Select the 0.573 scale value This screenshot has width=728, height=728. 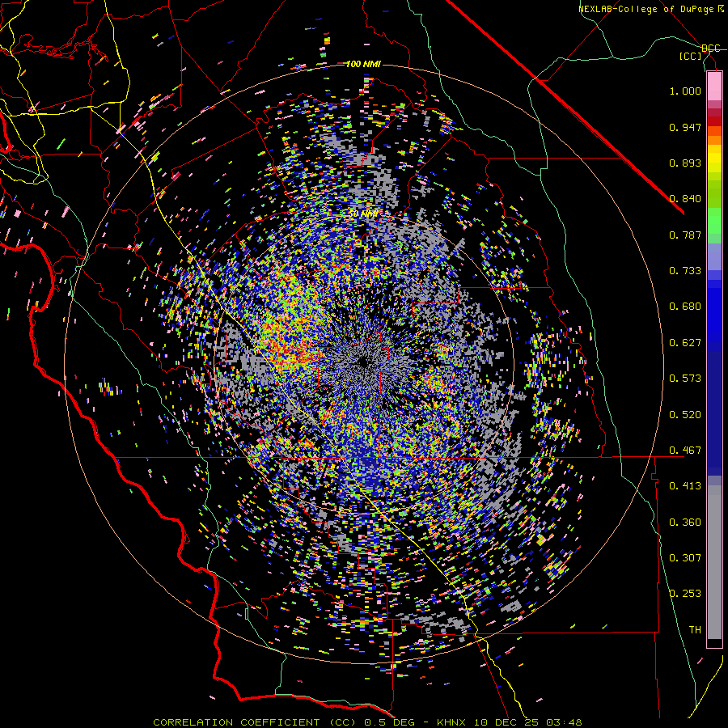pyautogui.click(x=685, y=379)
